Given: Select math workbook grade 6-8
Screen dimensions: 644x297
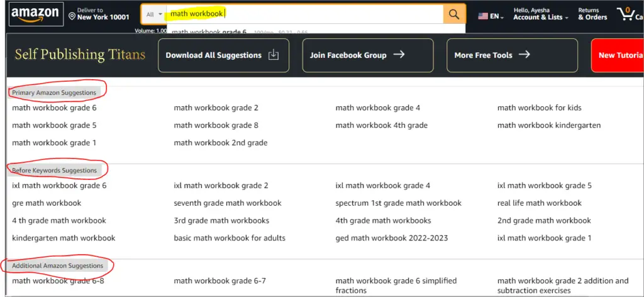Looking at the screenshot, I should point(58,281).
